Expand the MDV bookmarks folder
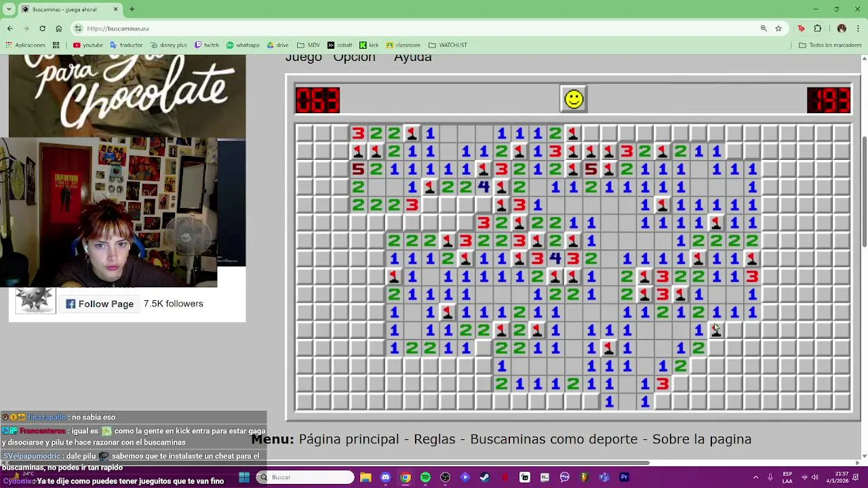 (x=309, y=45)
